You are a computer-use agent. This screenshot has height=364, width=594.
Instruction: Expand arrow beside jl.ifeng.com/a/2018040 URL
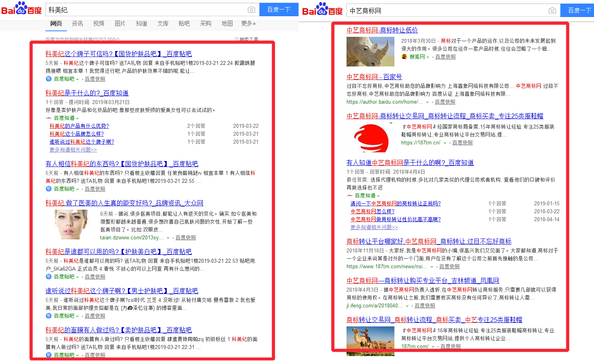click(407, 306)
